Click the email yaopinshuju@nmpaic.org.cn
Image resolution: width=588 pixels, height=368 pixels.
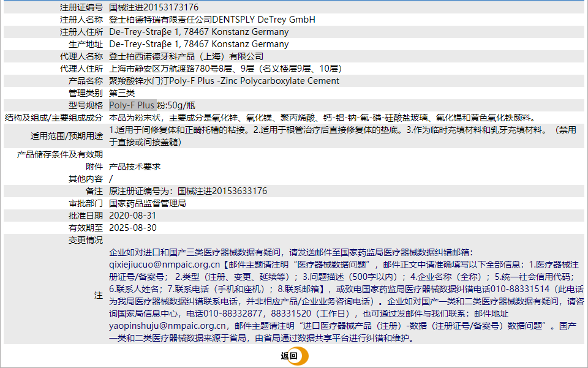pyautogui.click(x=168, y=326)
